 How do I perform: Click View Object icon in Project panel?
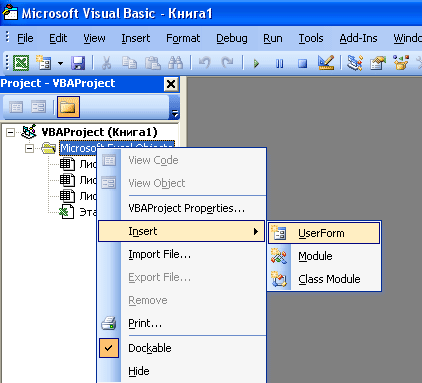point(38,107)
